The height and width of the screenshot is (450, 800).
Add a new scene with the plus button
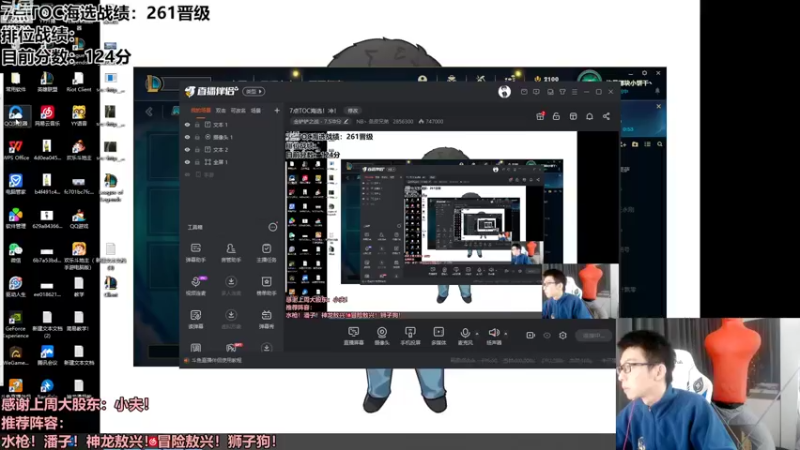point(277,110)
